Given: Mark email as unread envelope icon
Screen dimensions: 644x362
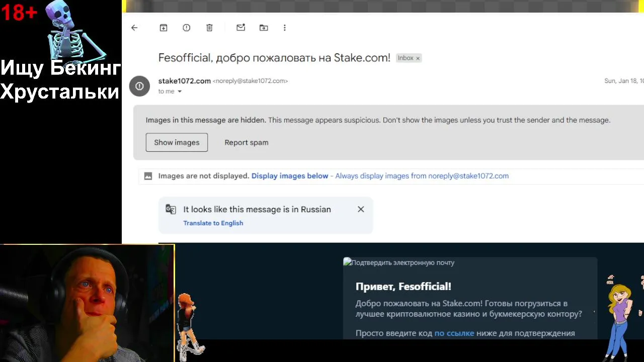Looking at the screenshot, I should pos(240,28).
